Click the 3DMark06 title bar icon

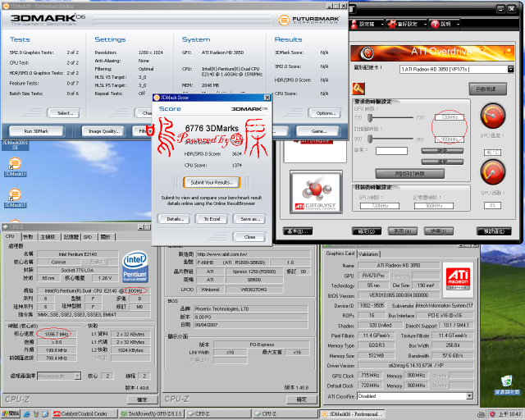coord(6,6)
